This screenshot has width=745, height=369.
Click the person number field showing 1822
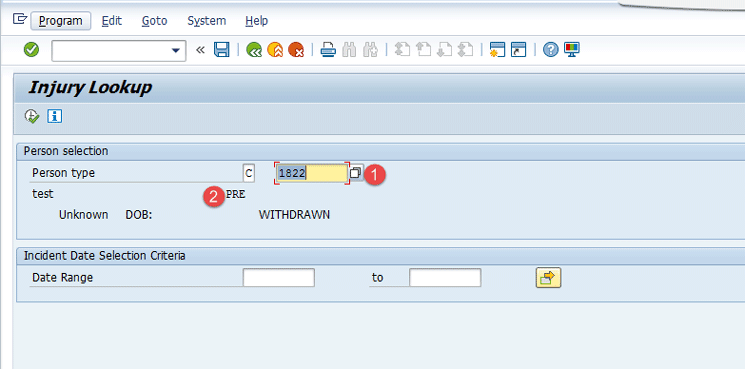coord(312,173)
